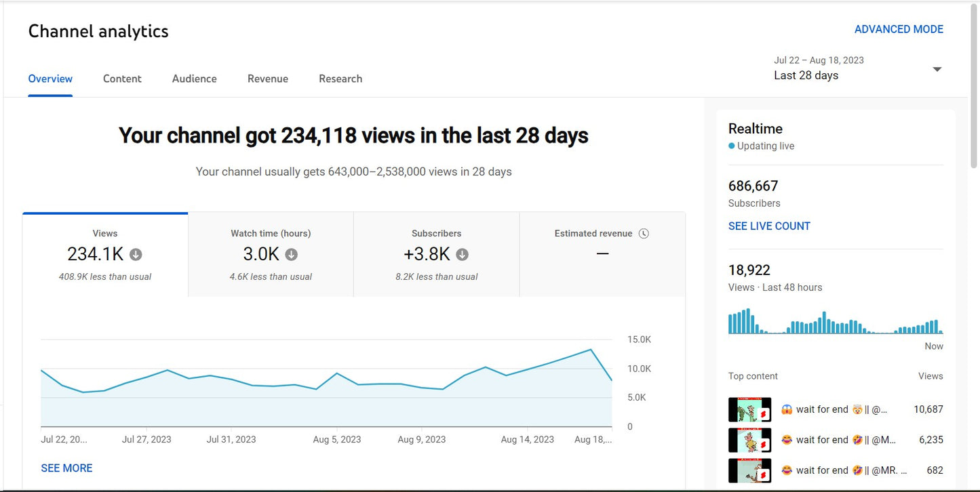
Task: Click SEE LIVE COUNT under subscribers
Action: [769, 226]
